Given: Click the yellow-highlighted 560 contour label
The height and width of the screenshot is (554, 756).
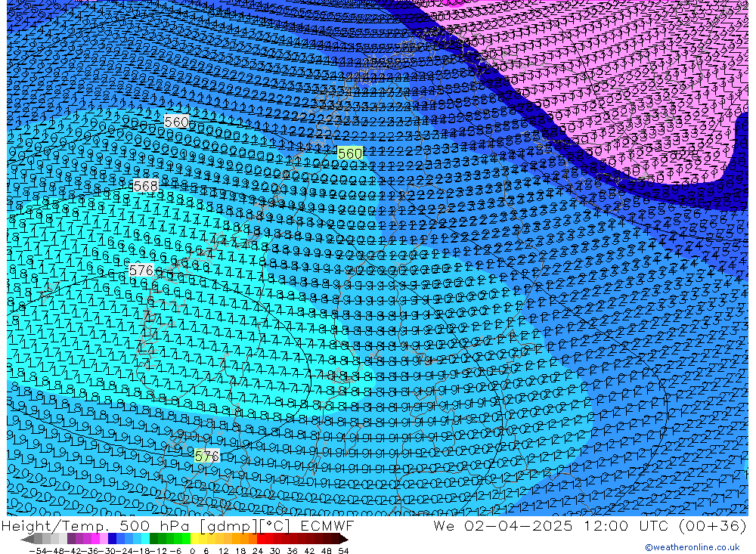Looking at the screenshot, I should pos(350,153).
